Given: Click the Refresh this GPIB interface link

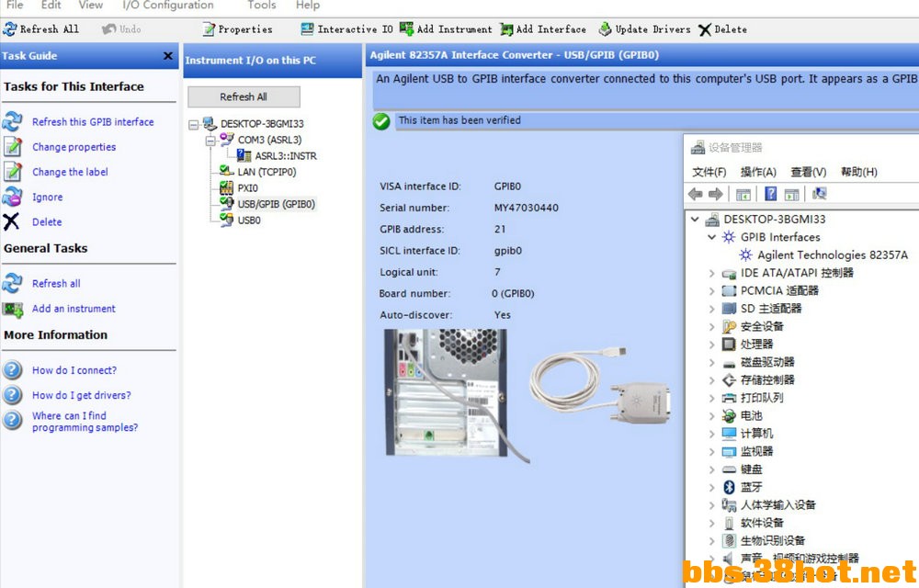Looking at the screenshot, I should 93,122.
